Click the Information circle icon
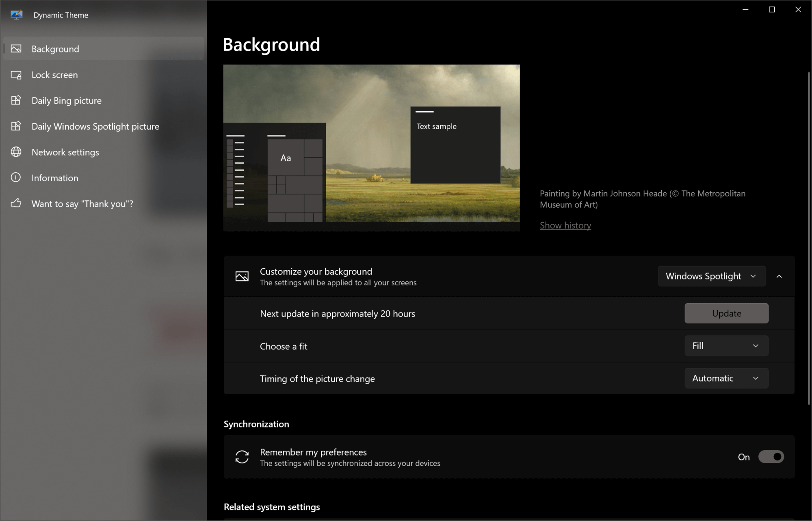Image resolution: width=812 pixels, height=521 pixels. coord(16,178)
